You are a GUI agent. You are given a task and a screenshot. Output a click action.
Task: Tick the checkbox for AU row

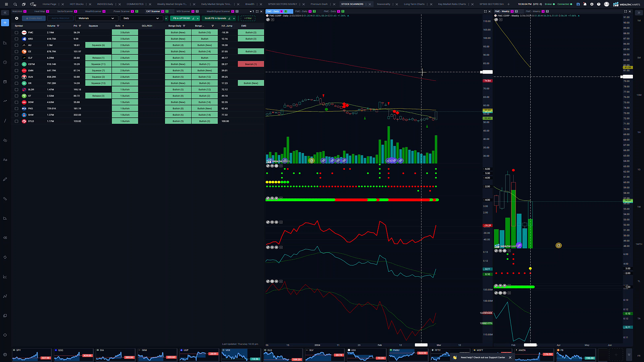(16, 45)
